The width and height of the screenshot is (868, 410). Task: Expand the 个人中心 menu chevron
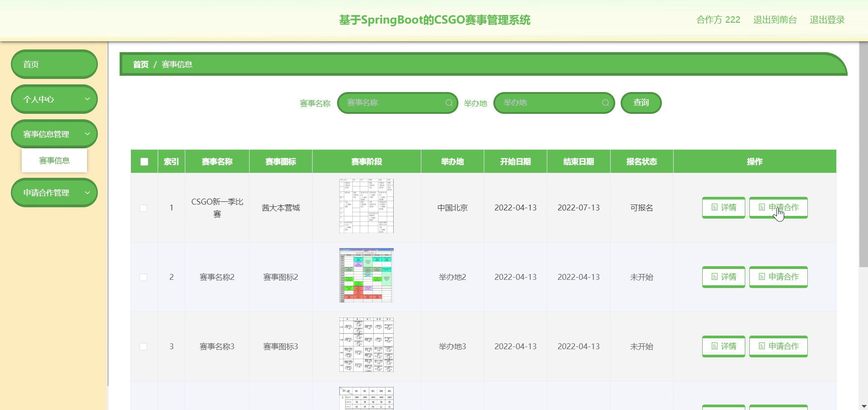[87, 99]
